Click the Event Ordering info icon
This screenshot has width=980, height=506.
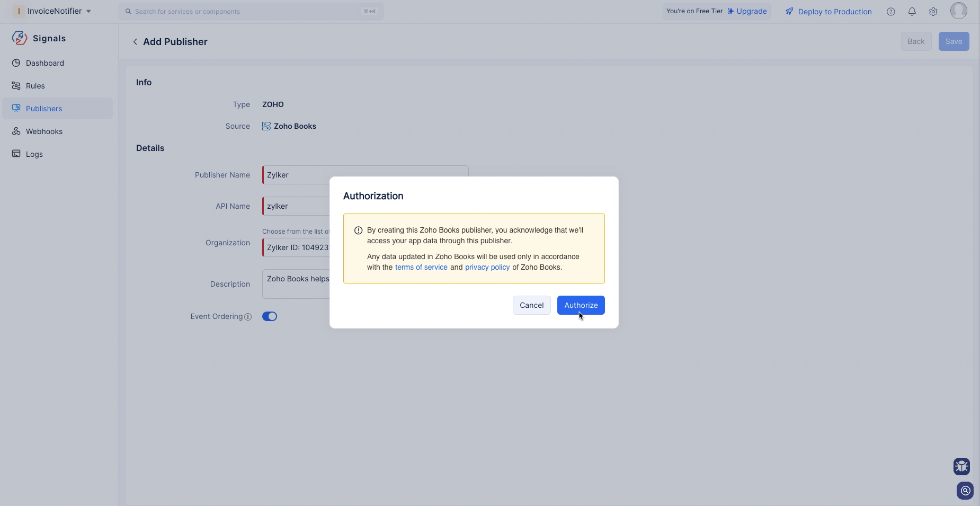tap(248, 317)
